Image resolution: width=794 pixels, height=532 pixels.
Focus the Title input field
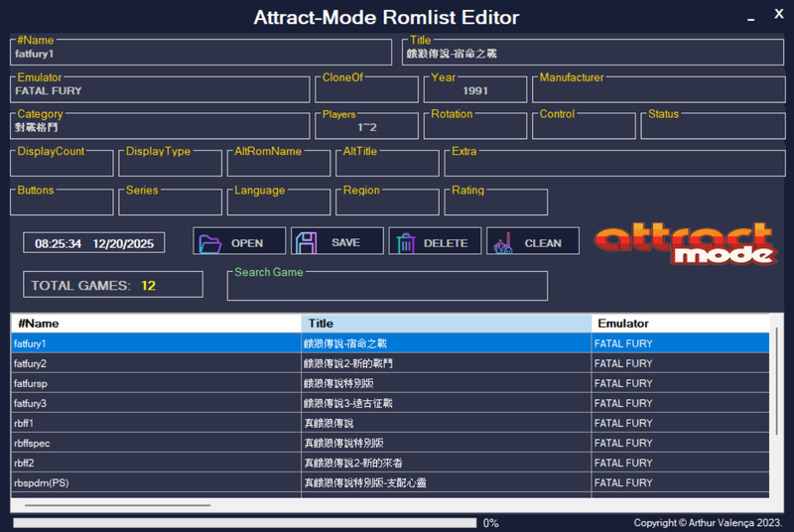click(593, 54)
